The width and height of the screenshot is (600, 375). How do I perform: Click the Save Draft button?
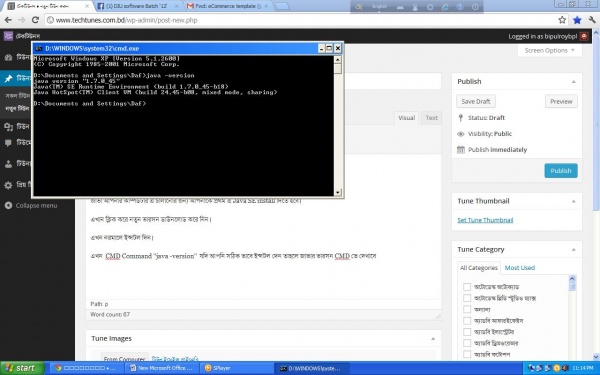click(476, 101)
